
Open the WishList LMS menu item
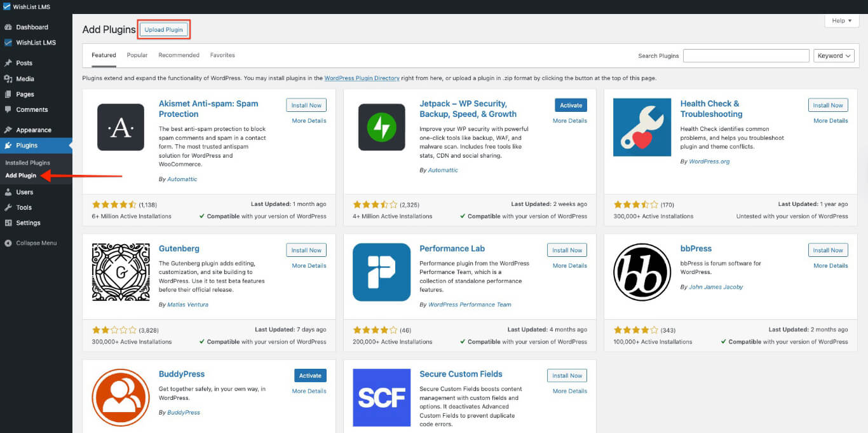(x=36, y=42)
